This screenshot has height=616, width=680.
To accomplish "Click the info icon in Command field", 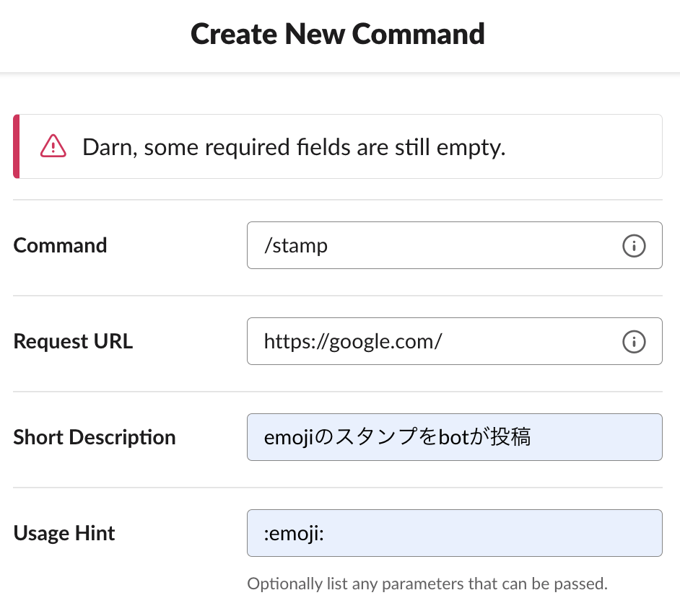I will 633,246.
